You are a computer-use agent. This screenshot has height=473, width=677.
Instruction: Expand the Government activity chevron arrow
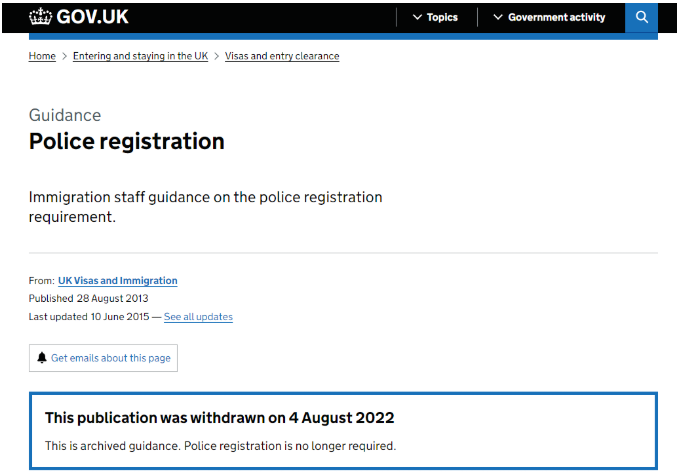pos(498,17)
